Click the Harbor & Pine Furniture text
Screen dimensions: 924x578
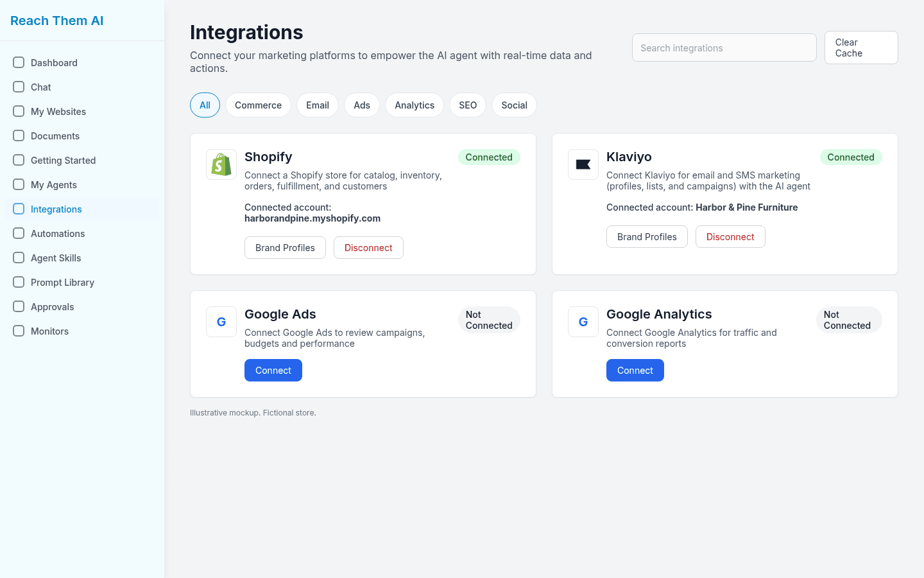click(x=747, y=207)
